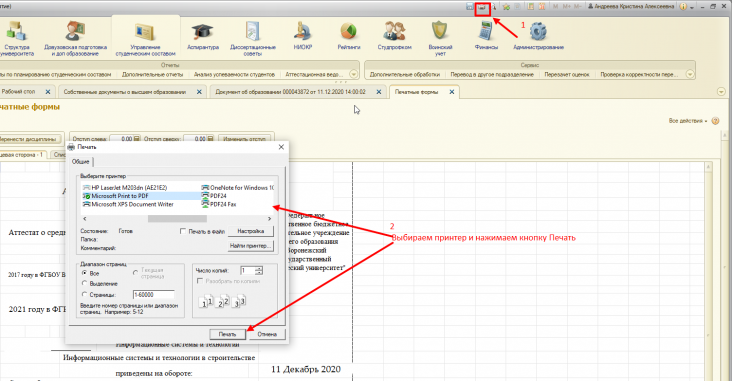Click the Печать button in dialog
The image size is (732, 381).
tap(227, 334)
